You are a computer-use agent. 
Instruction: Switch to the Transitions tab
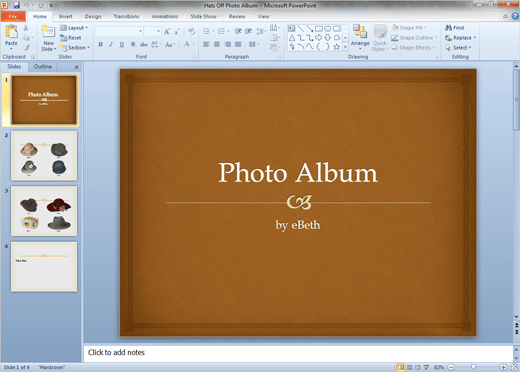coord(126,16)
